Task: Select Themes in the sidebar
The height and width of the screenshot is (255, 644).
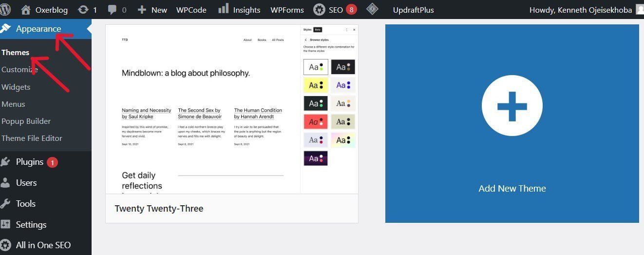Action: tap(15, 52)
